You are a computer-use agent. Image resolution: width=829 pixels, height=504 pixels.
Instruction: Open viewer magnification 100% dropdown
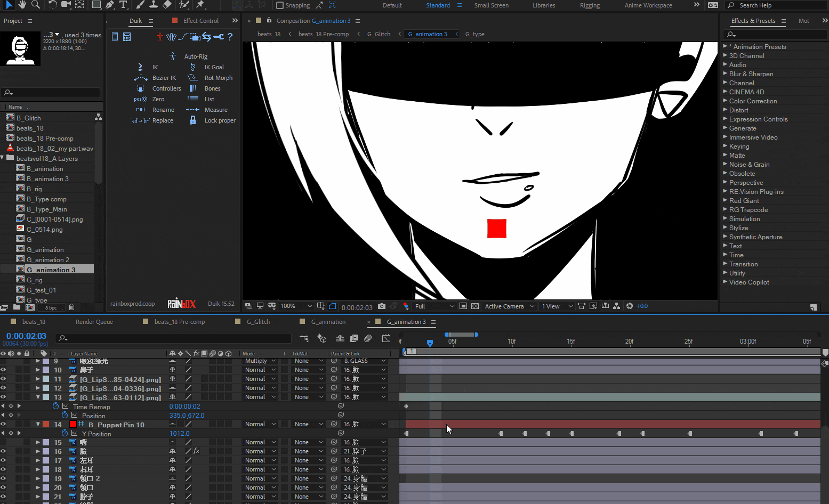click(296, 306)
